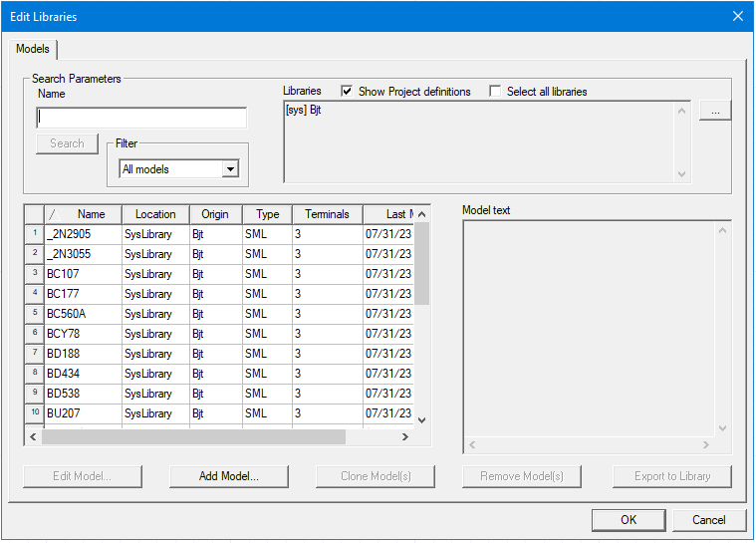Click the browse libraries ellipsis button

pyautogui.click(x=714, y=112)
